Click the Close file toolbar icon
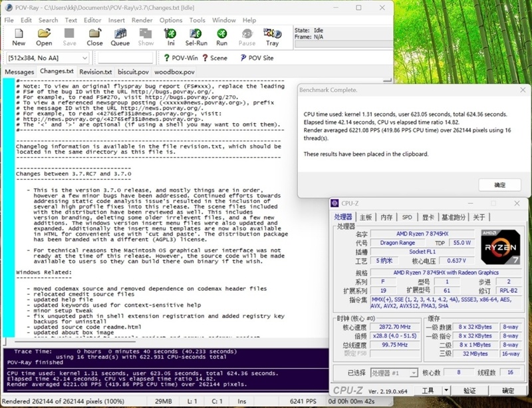 (x=94, y=33)
